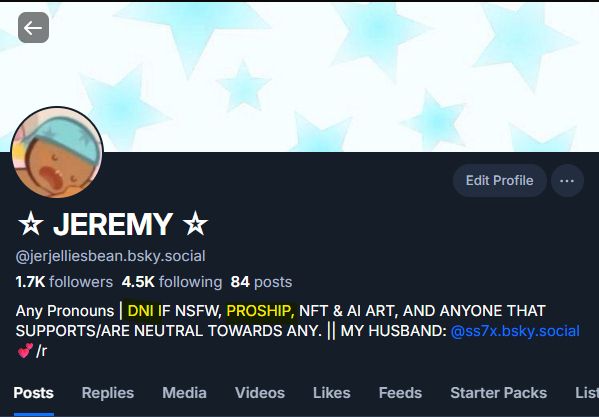Click the highlighted PROSHIP word in the bio
The width and height of the screenshot is (599, 417).
click(x=260, y=311)
